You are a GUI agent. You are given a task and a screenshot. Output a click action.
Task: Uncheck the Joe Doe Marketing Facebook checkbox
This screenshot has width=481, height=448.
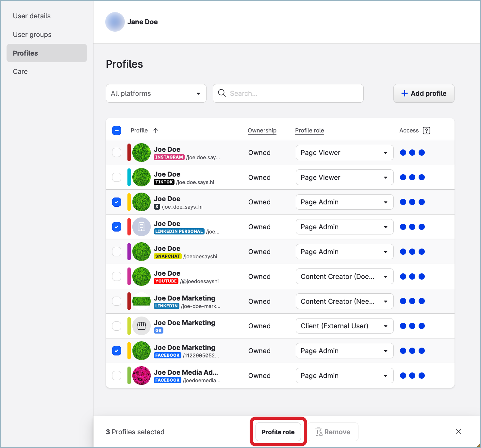tap(117, 351)
